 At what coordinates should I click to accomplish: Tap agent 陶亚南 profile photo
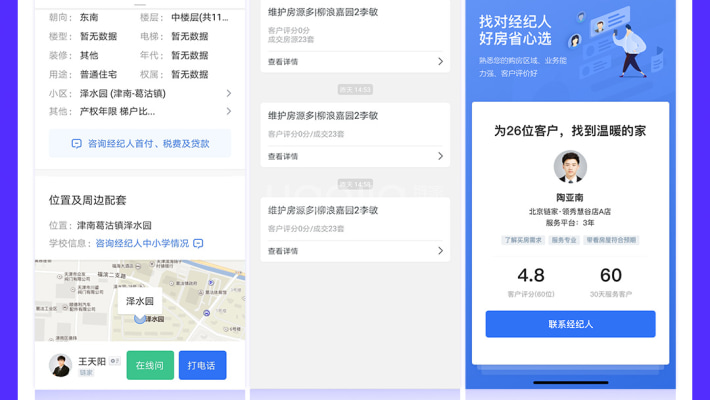click(x=570, y=167)
